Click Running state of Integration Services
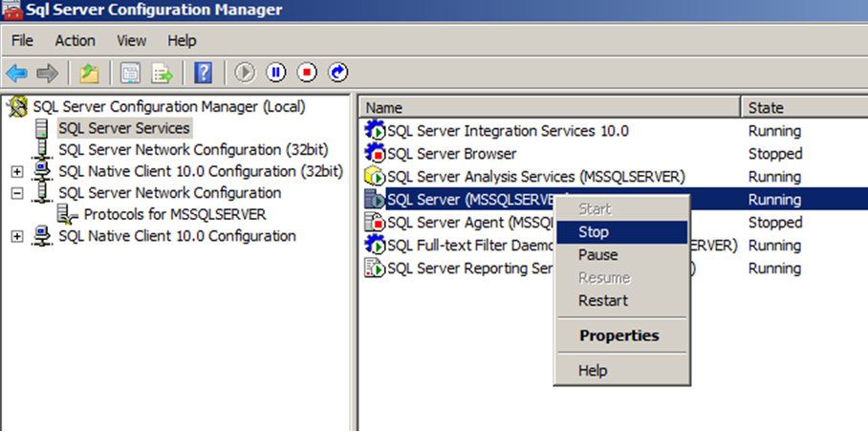Viewport: 868px width, 432px height. 774,131
